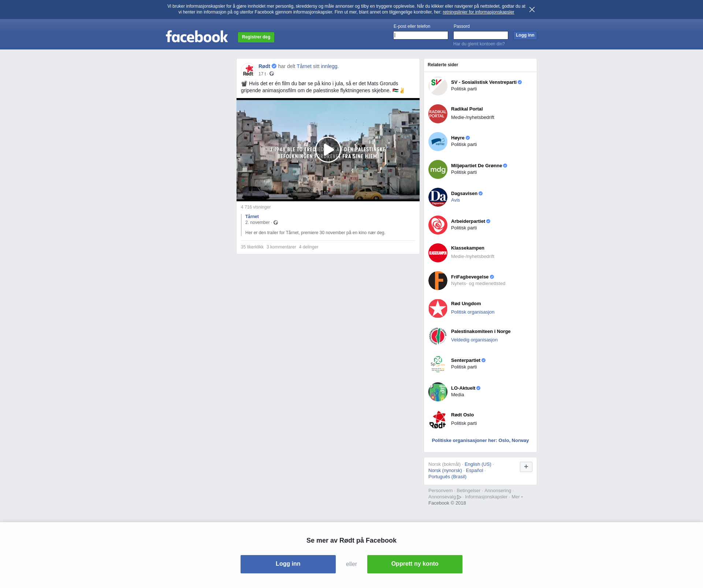The image size is (703, 588).
Task: Open the Arbeiderpartiet page name link
Action: coord(468,221)
